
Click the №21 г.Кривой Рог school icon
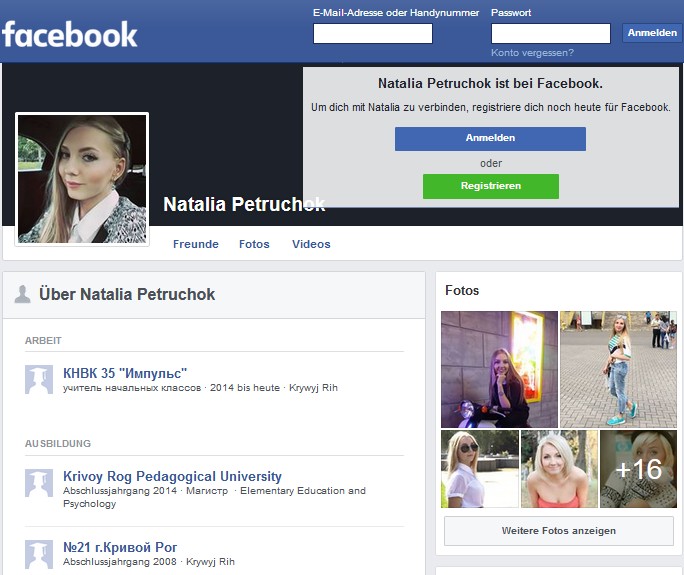(39, 554)
